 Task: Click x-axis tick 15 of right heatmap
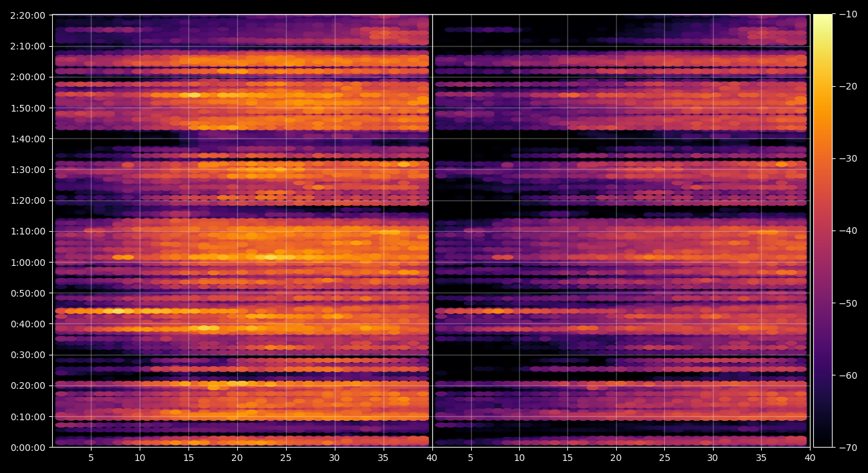pyautogui.click(x=567, y=458)
